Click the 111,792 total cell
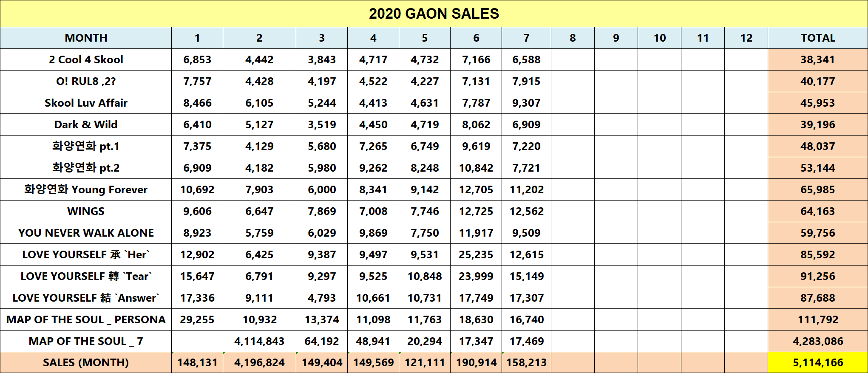868x373 pixels. click(817, 319)
